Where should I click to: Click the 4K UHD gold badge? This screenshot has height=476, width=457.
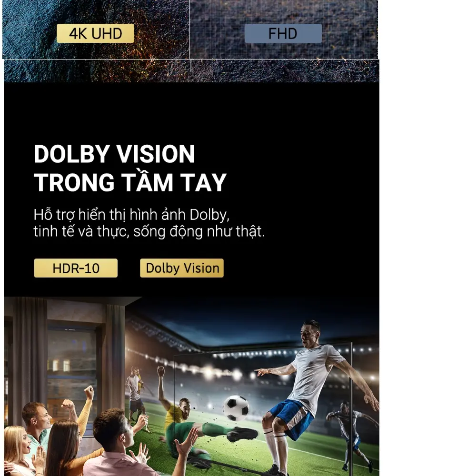(x=95, y=33)
